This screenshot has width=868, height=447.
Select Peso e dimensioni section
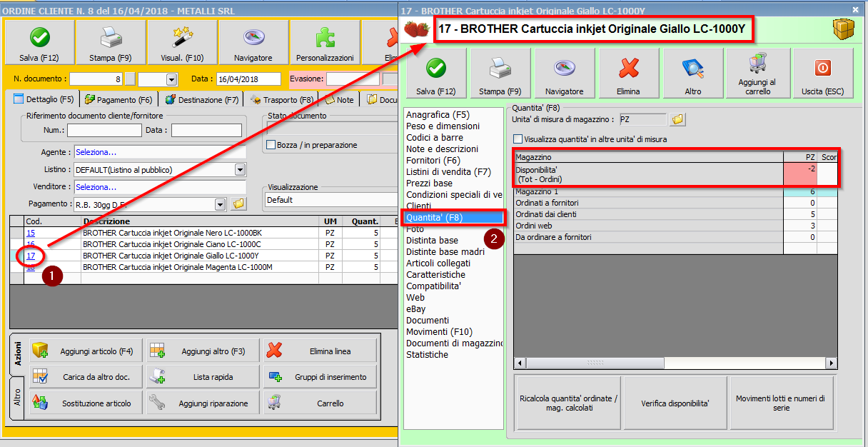click(443, 126)
